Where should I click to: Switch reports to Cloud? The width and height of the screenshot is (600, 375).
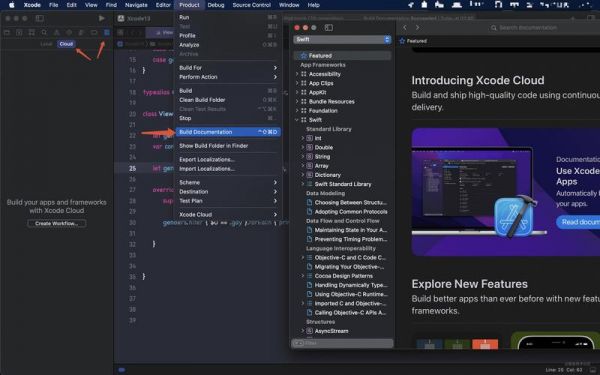click(66, 44)
